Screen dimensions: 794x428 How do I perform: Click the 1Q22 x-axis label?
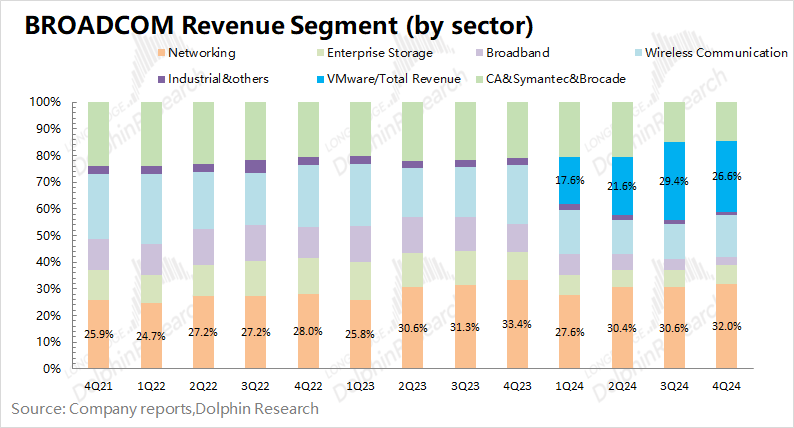click(151, 386)
